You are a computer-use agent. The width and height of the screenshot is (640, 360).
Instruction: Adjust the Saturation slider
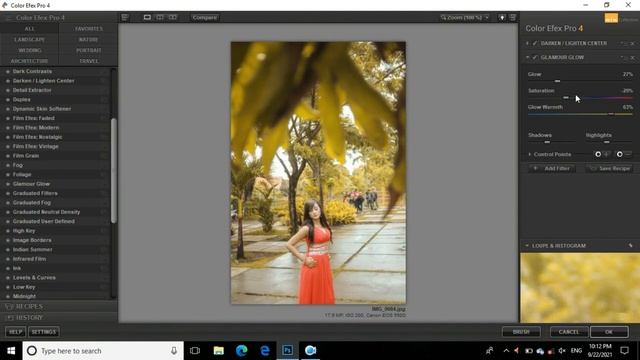pyautogui.click(x=566, y=98)
